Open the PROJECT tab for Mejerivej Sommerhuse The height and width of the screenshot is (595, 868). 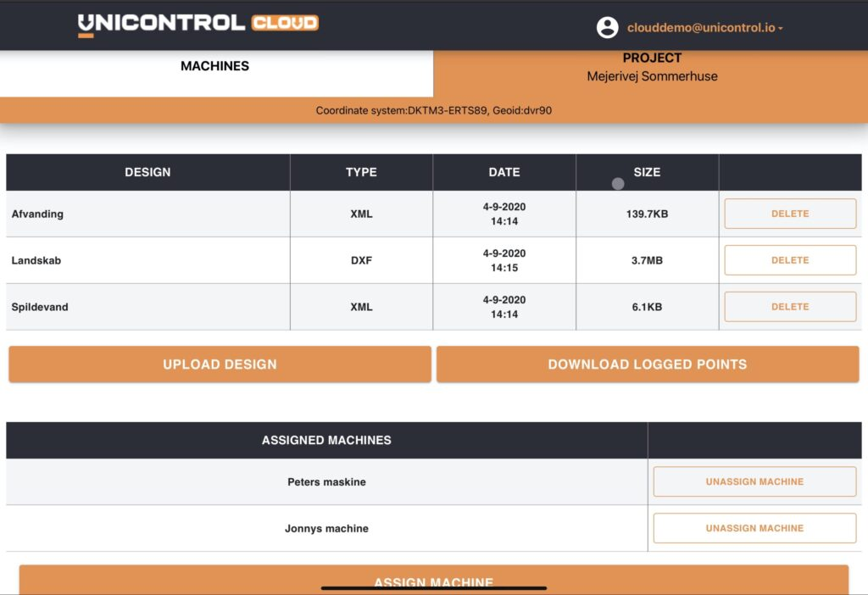click(652, 66)
